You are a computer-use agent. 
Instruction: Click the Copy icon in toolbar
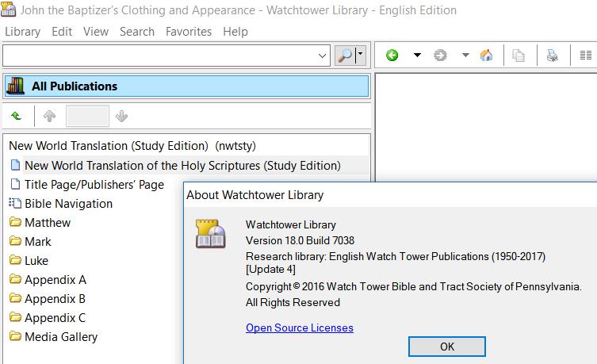(x=519, y=56)
